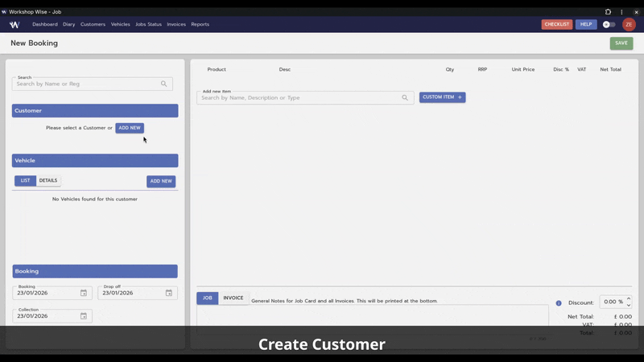This screenshot has width=644, height=362.
Task: Select the JOB notes tab
Action: click(208, 298)
